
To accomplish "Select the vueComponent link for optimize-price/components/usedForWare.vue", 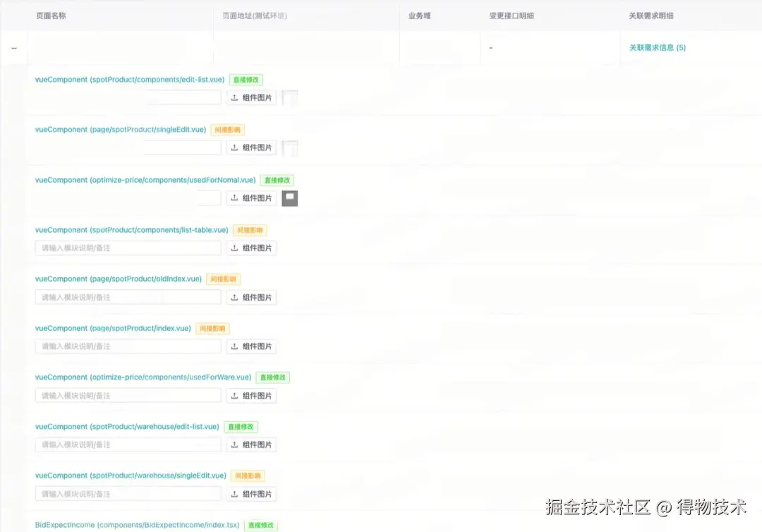I will (144, 377).
